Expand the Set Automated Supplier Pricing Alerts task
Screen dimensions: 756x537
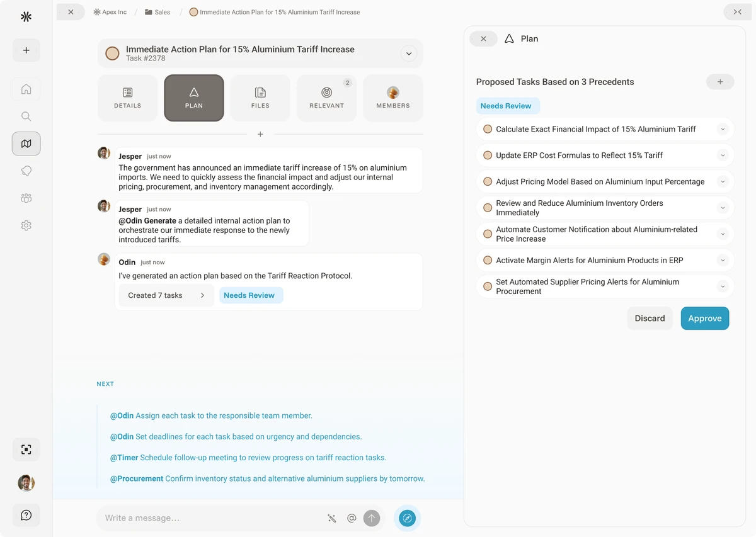tap(723, 286)
